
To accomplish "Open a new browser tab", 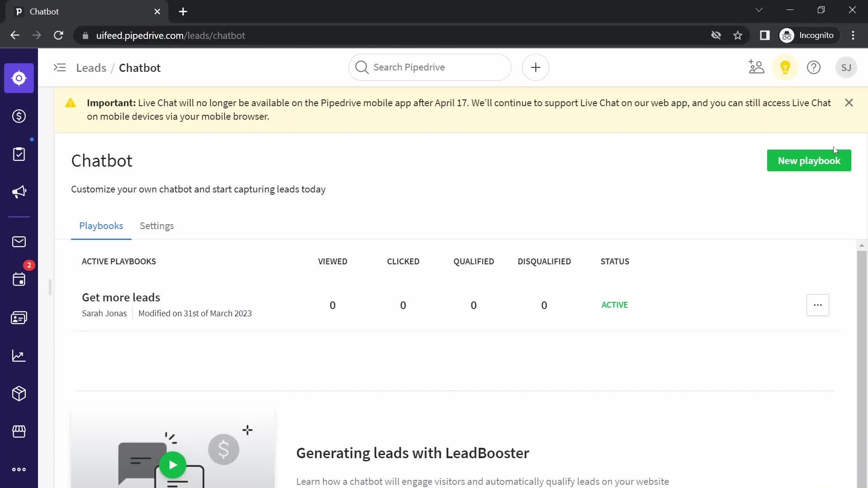I will point(183,11).
